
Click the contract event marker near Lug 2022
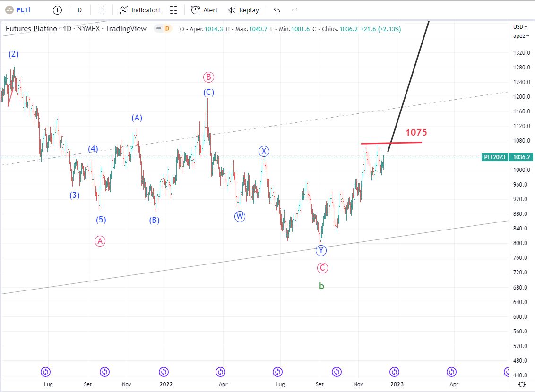tap(278, 372)
